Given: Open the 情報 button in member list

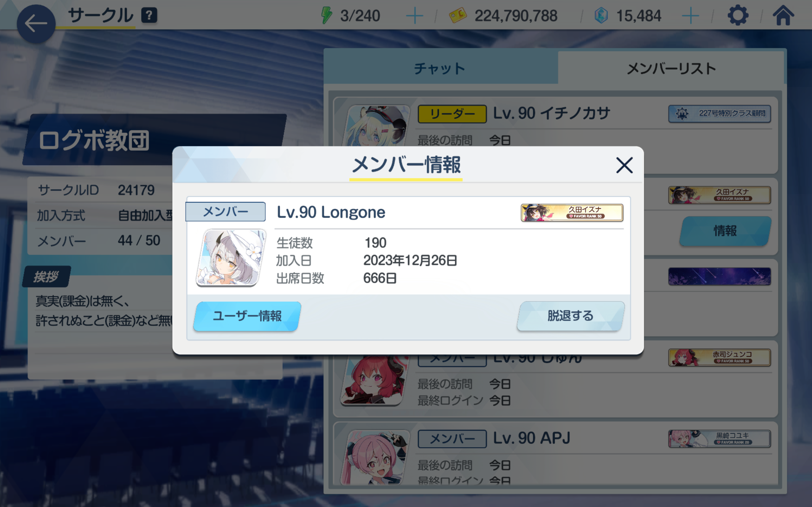Looking at the screenshot, I should pos(725,231).
